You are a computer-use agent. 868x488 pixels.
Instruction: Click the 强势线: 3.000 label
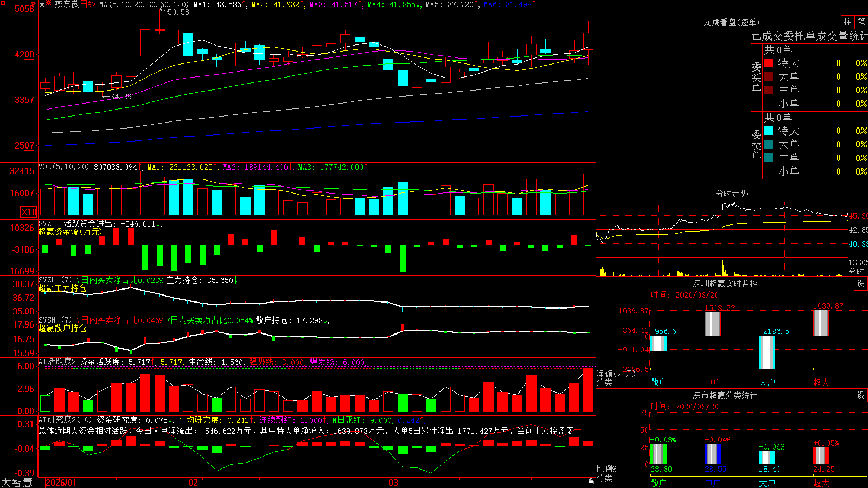pyautogui.click(x=277, y=362)
